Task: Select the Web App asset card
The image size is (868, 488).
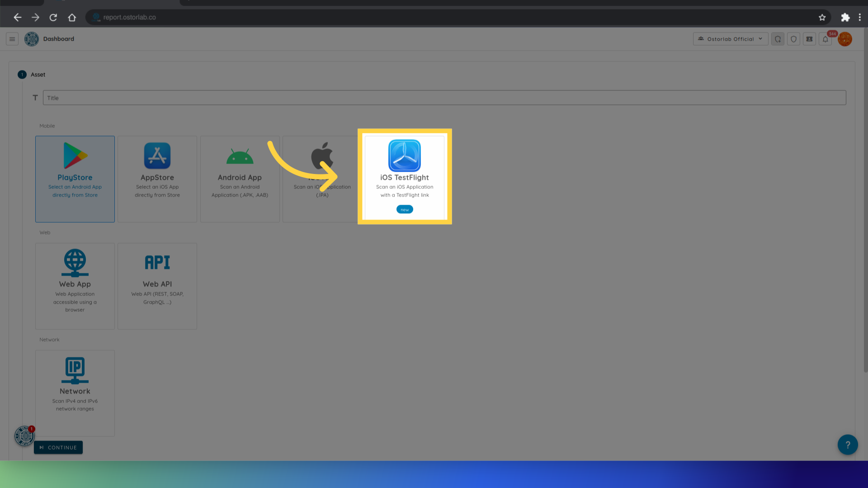Action: click(x=75, y=286)
